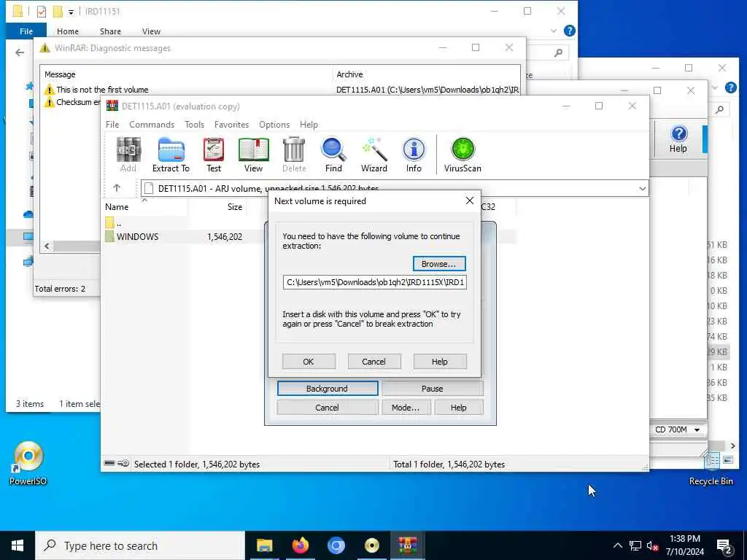Open the Tools menu

[x=194, y=124]
